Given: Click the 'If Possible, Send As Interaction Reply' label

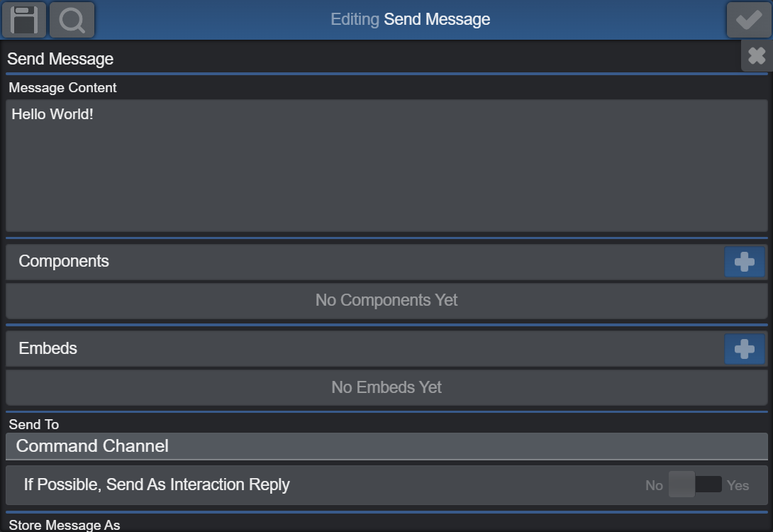Looking at the screenshot, I should point(157,484).
